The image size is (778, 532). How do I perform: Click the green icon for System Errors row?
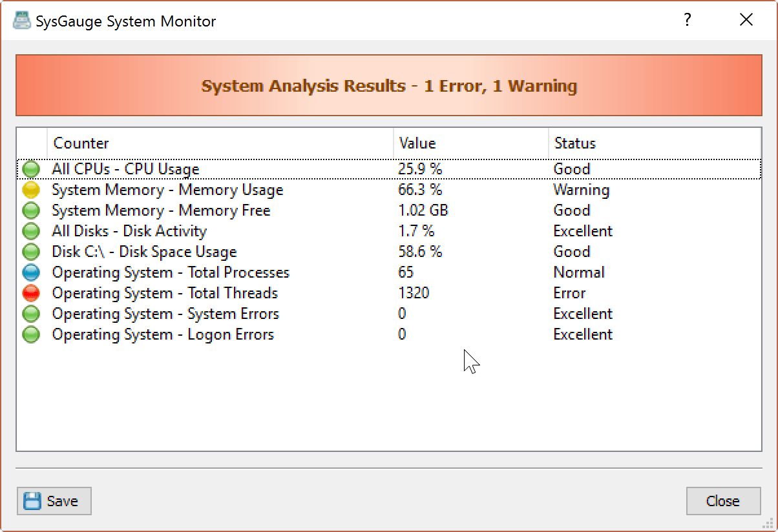click(x=31, y=313)
